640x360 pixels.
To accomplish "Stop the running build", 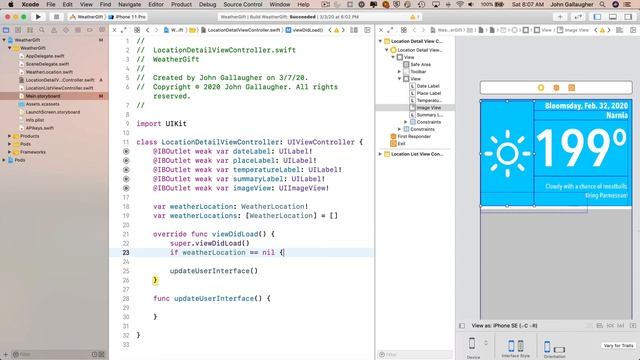I will coord(56,17).
